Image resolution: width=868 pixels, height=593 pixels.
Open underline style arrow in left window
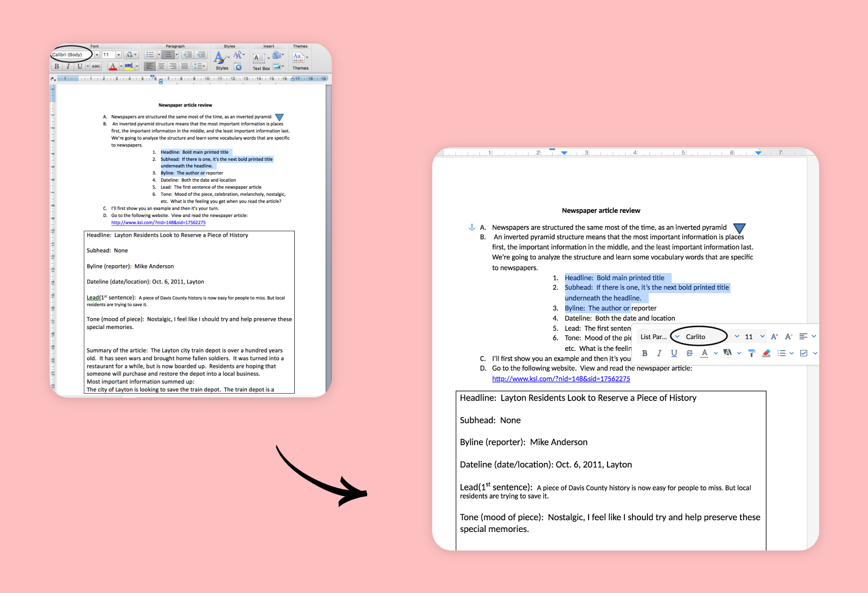pos(88,66)
